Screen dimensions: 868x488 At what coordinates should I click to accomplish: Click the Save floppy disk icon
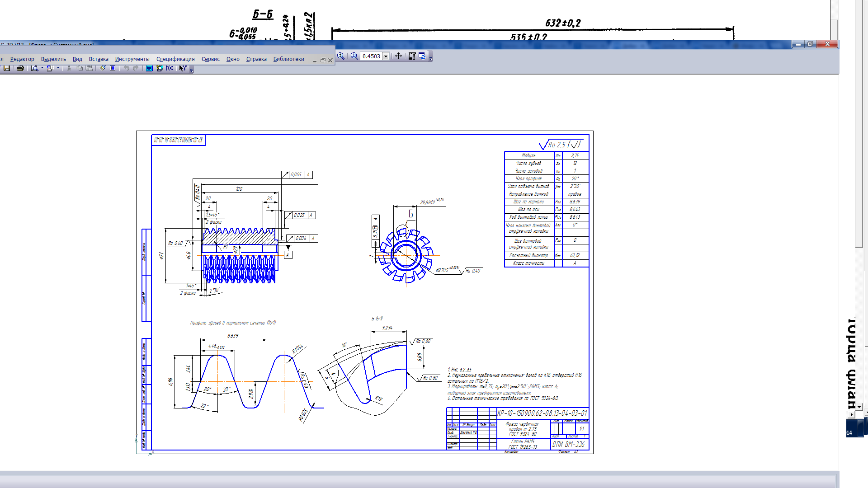[7, 68]
